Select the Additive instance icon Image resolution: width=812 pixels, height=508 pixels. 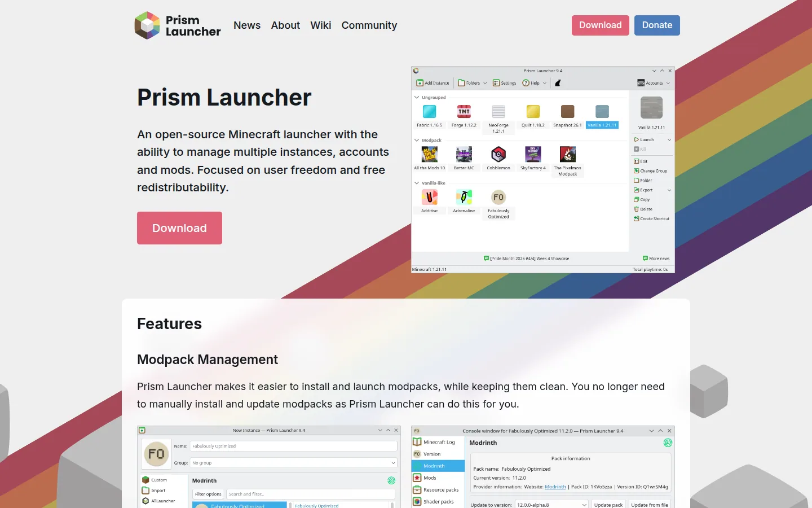click(430, 197)
